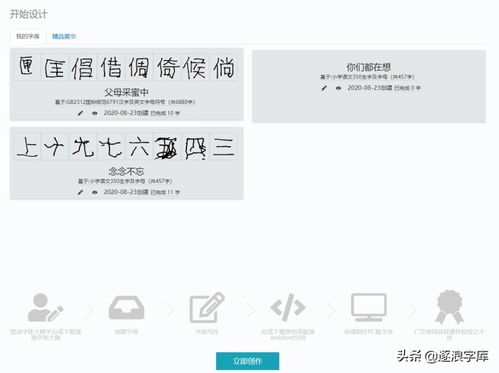Click the eye preview icon for 你们都在想
The width and height of the screenshot is (499, 373).
tap(339, 88)
